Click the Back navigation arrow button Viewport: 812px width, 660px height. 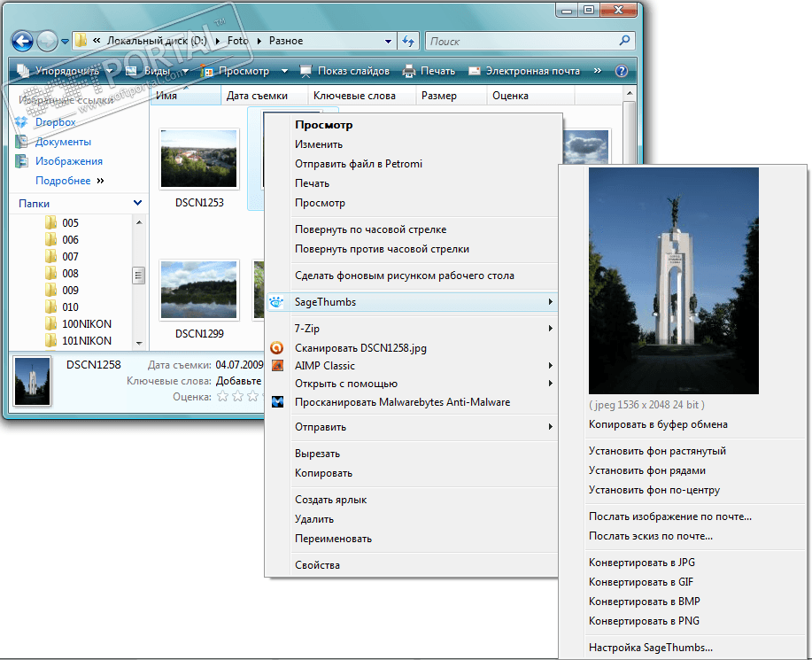click(x=23, y=41)
